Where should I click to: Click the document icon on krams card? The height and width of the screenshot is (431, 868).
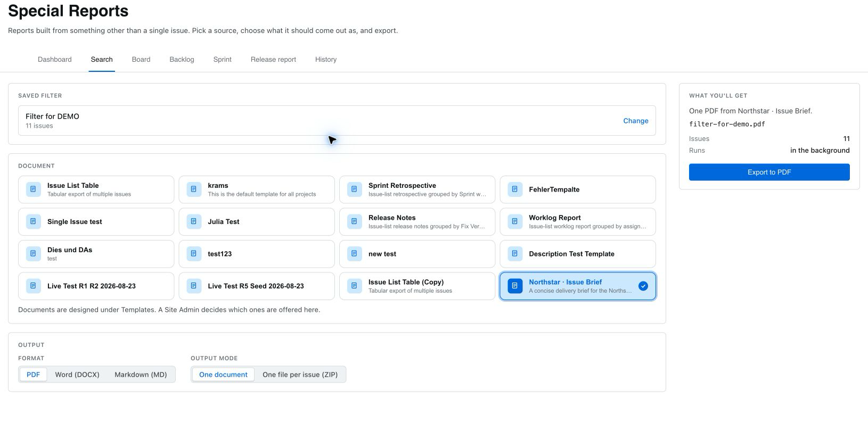(194, 189)
